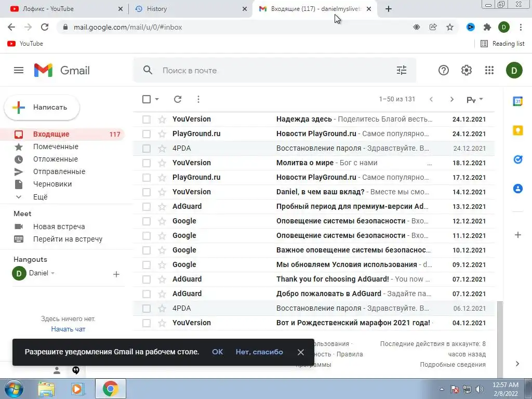
Task: Click Перейти на встречу in Meet
Action: point(68,239)
